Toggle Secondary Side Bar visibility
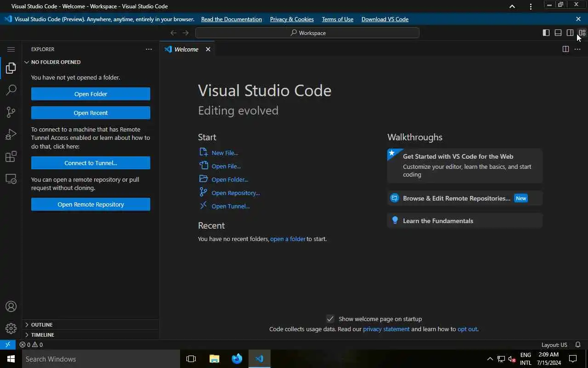This screenshot has height=368, width=588. click(x=570, y=33)
